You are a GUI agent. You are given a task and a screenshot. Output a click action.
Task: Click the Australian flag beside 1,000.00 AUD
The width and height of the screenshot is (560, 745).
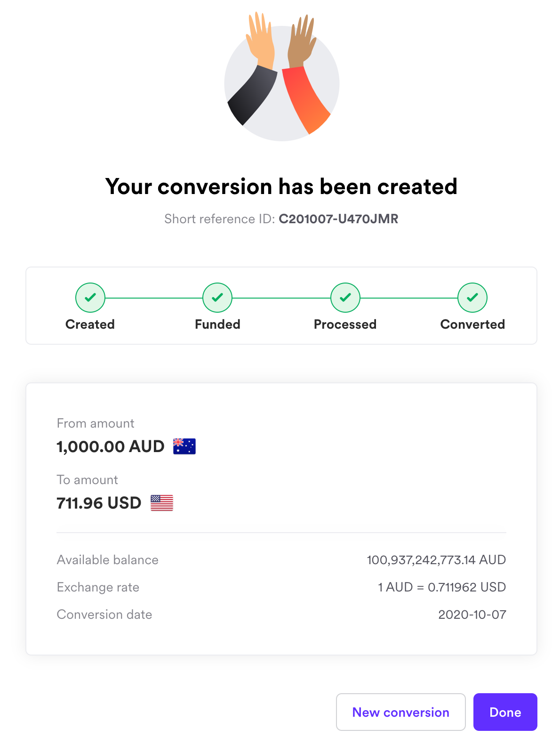tap(184, 446)
